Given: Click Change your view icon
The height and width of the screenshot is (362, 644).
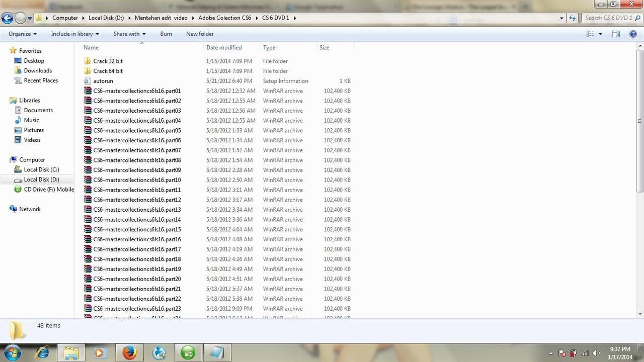Looking at the screenshot, I should click(x=591, y=34).
